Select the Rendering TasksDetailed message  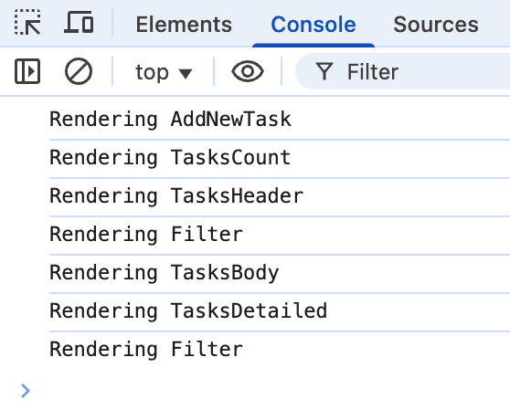[188, 311]
